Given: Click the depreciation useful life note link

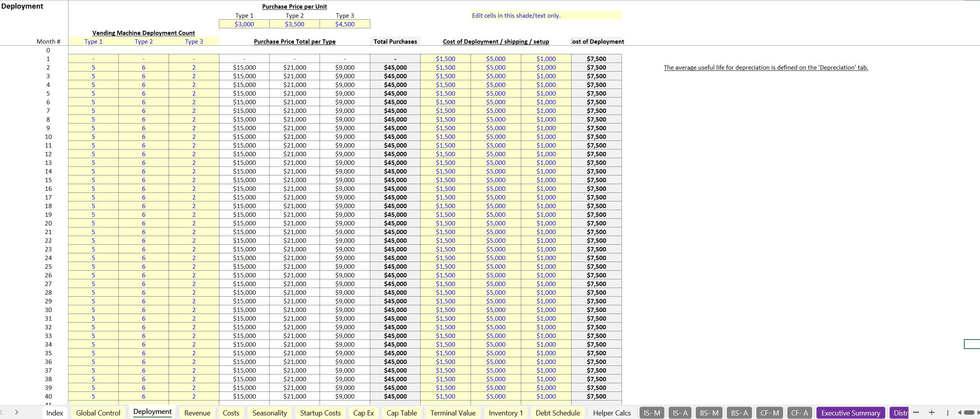Looking at the screenshot, I should pyautogui.click(x=766, y=67).
